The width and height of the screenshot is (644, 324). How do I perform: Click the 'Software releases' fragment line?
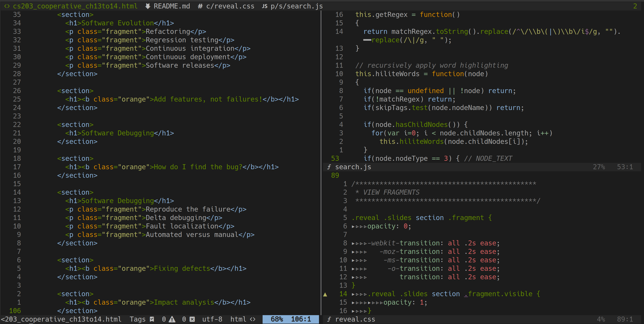coord(147,65)
